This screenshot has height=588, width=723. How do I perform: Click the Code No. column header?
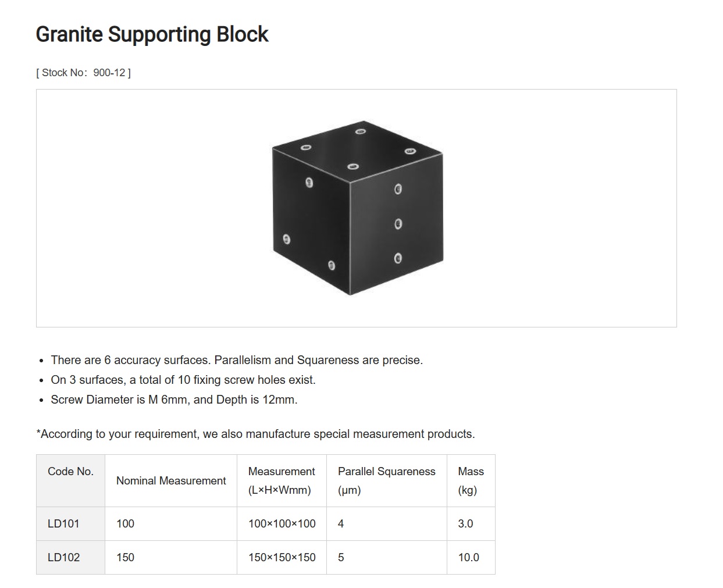coord(71,480)
